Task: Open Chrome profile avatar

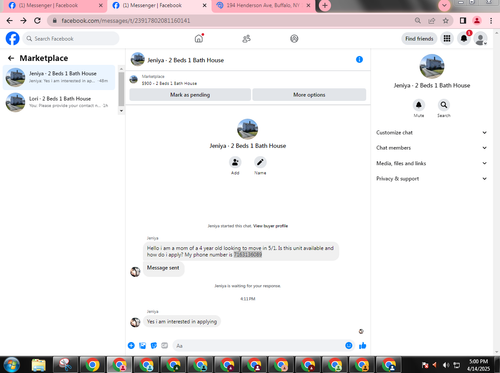Action: 477,21
